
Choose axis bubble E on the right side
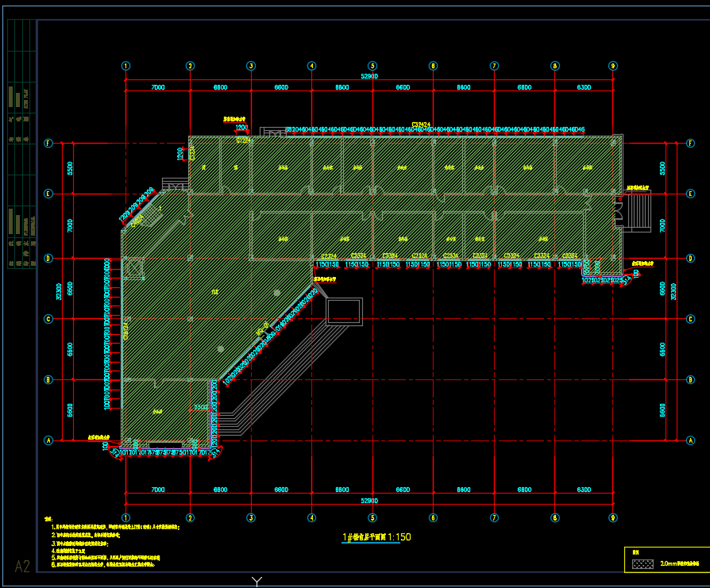click(690, 194)
